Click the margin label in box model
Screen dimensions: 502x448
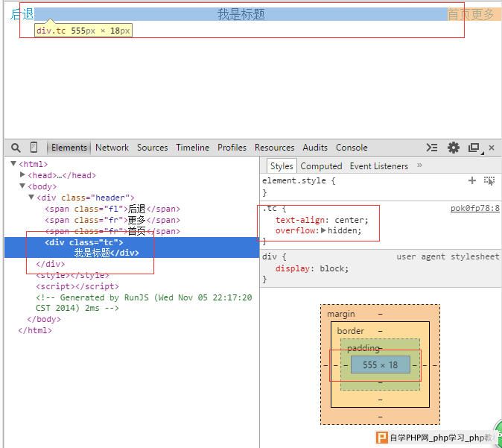click(340, 314)
